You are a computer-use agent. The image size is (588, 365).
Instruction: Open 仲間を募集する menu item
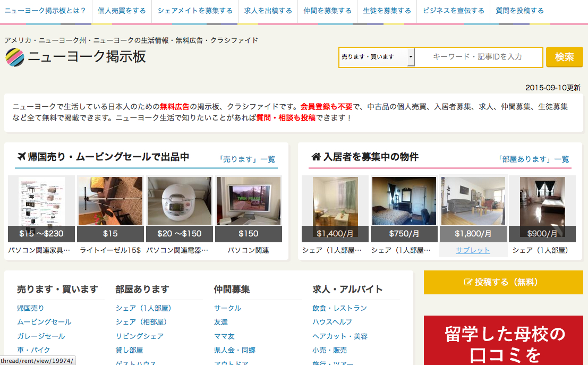pos(328,11)
